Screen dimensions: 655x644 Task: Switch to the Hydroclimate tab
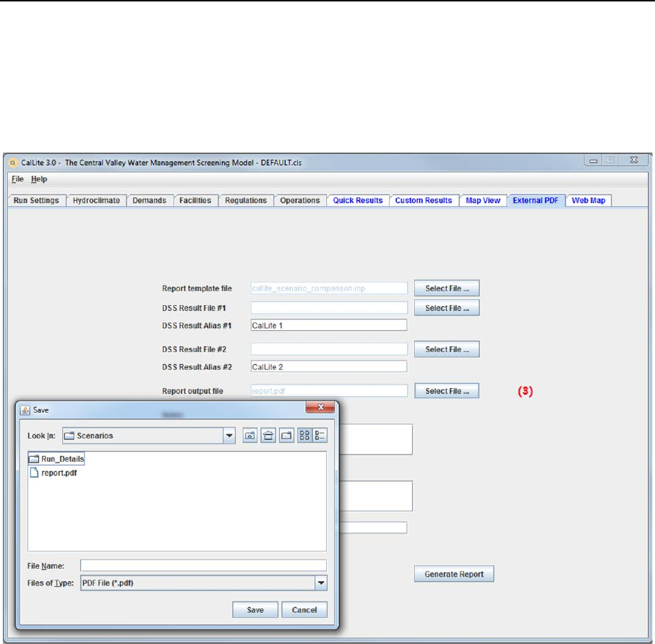click(96, 200)
